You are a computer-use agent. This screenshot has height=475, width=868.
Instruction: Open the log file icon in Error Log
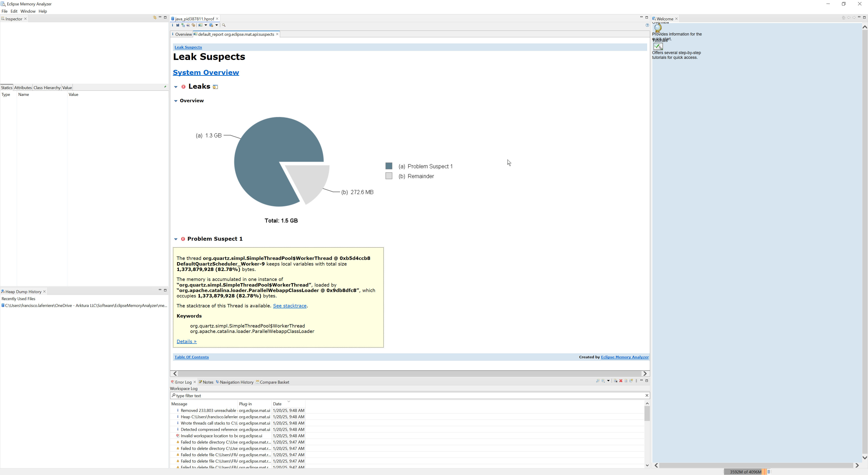(626, 381)
